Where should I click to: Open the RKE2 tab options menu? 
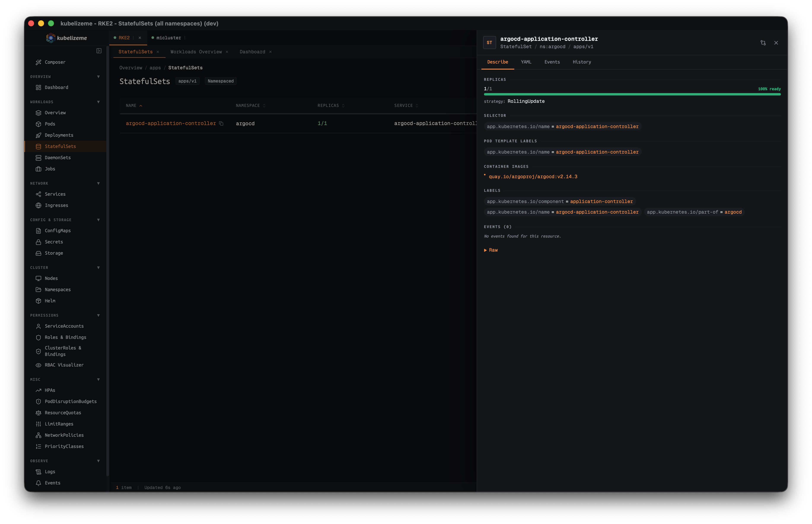pyautogui.click(x=133, y=38)
